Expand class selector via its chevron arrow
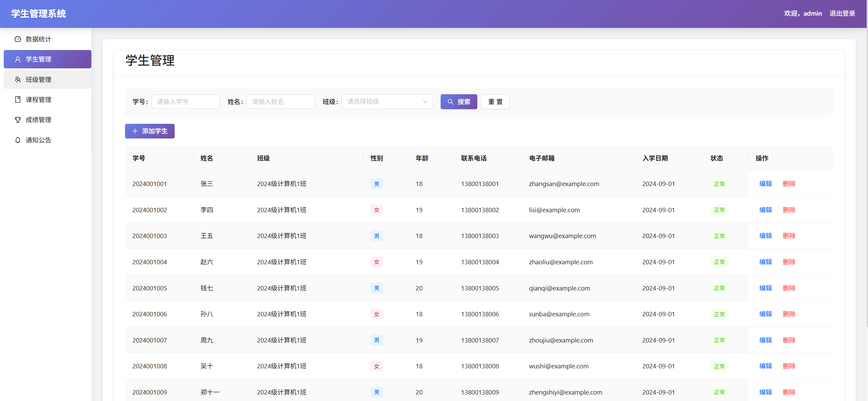868x401 pixels. (425, 102)
